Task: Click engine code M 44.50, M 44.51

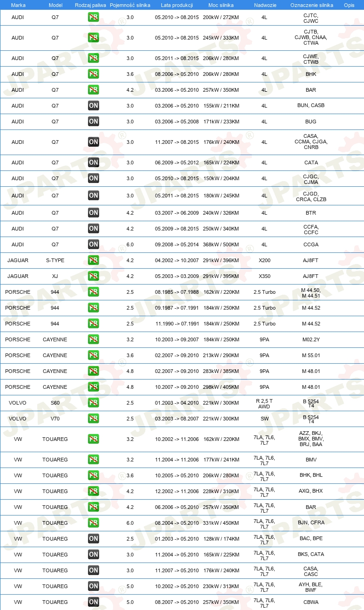Action: [x=311, y=293]
